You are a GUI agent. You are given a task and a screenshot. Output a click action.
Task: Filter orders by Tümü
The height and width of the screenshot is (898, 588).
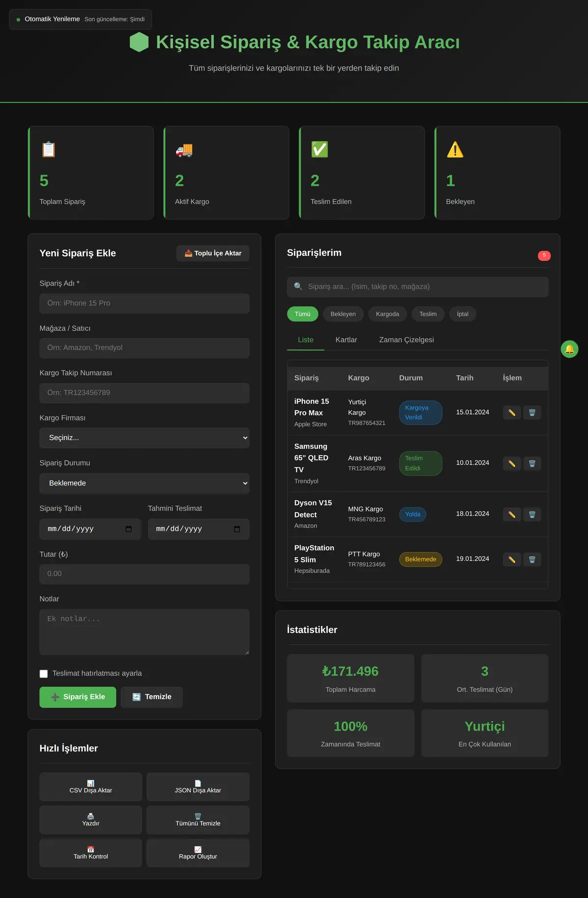coord(302,314)
